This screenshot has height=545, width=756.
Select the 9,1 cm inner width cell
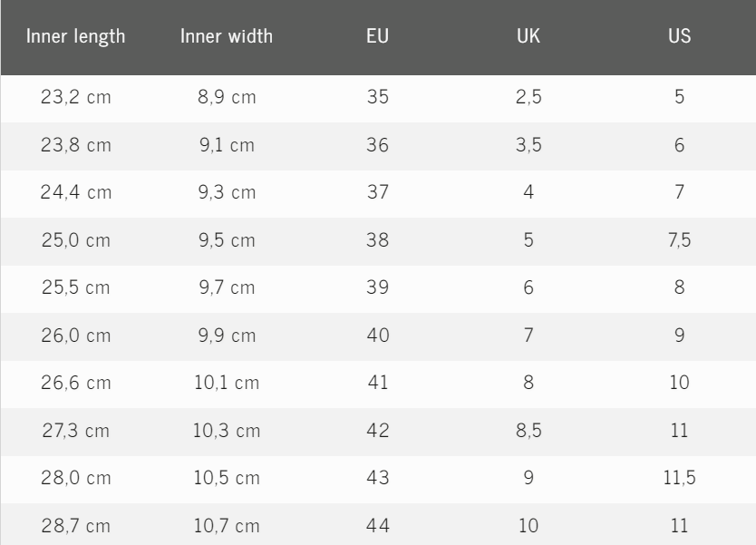coord(227,145)
